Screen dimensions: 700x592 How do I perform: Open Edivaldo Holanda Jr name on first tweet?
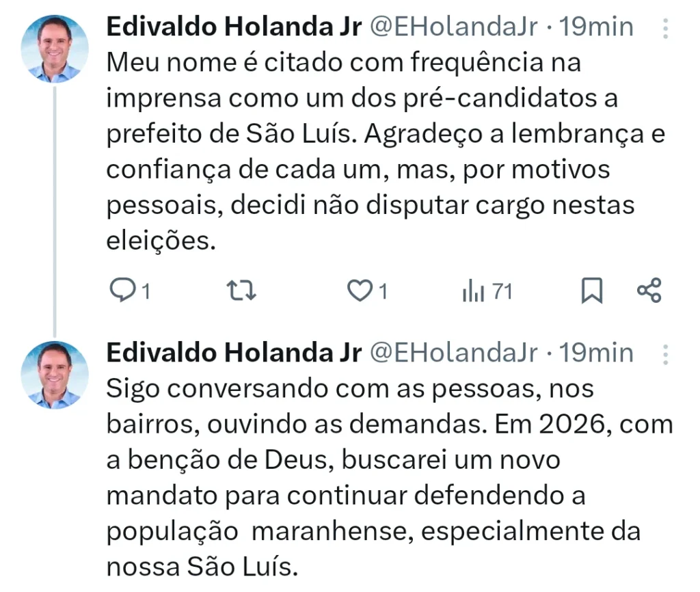[234, 27]
